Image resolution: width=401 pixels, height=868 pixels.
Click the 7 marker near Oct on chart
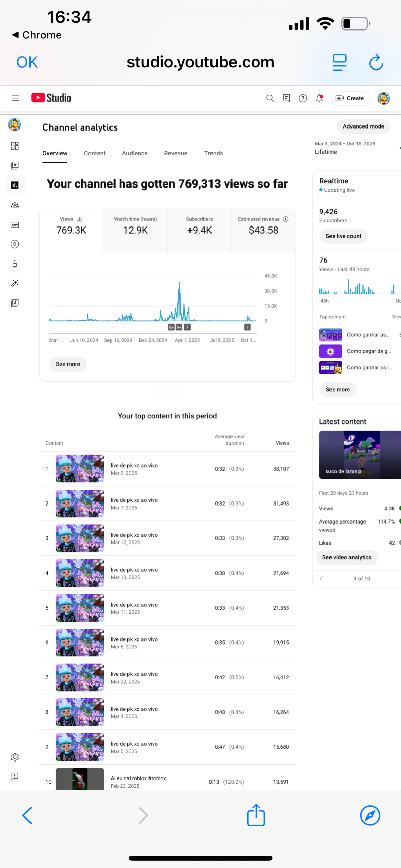[x=248, y=327]
